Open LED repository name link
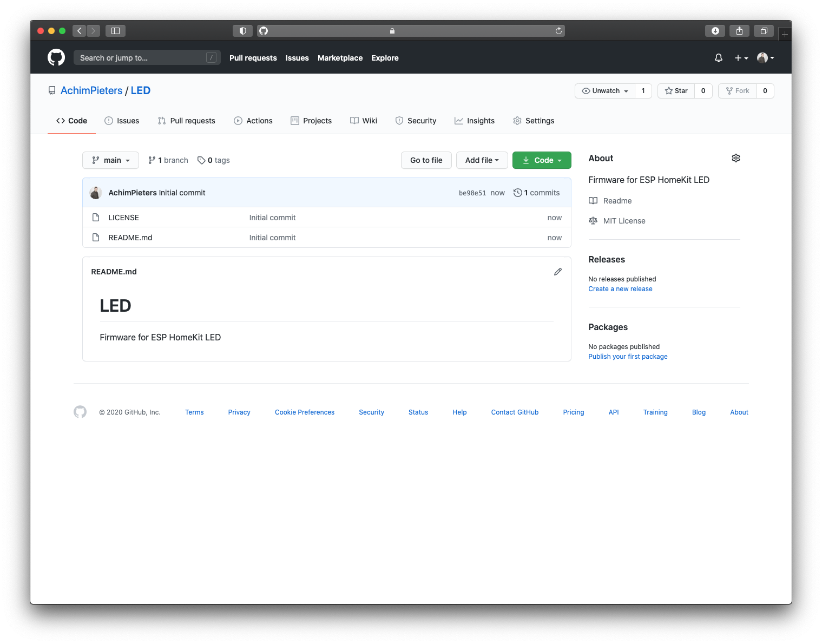822x644 pixels. [x=141, y=90]
